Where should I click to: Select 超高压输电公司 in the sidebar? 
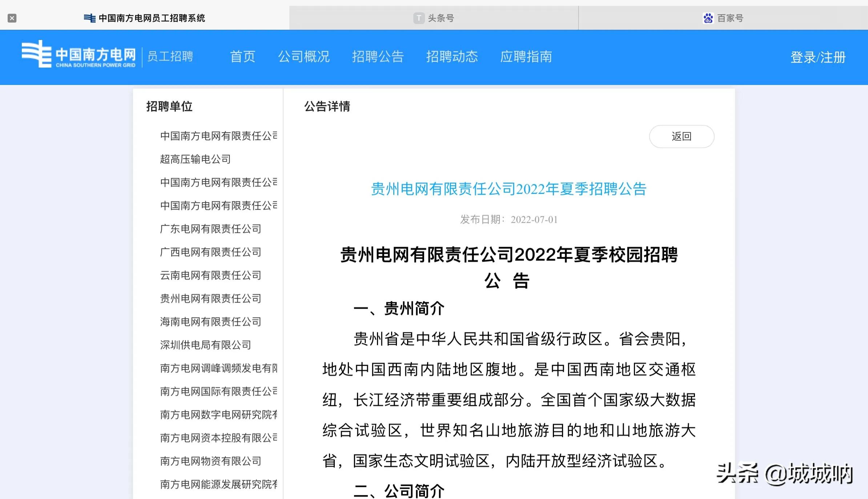click(195, 159)
